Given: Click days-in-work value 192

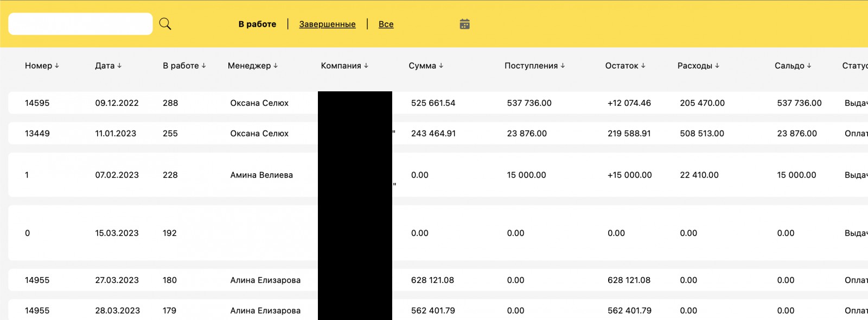Looking at the screenshot, I should 170,233.
